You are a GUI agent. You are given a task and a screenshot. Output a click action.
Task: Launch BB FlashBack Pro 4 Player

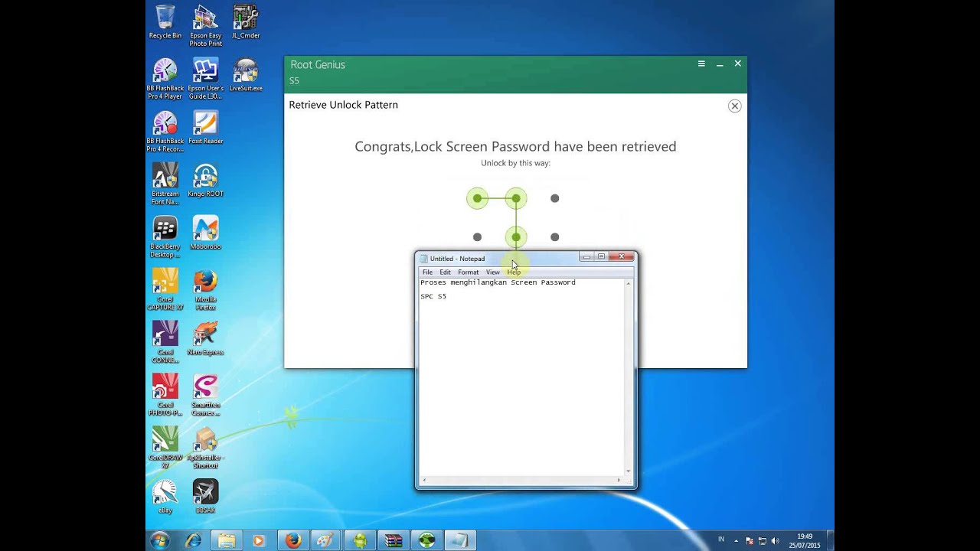click(165, 79)
